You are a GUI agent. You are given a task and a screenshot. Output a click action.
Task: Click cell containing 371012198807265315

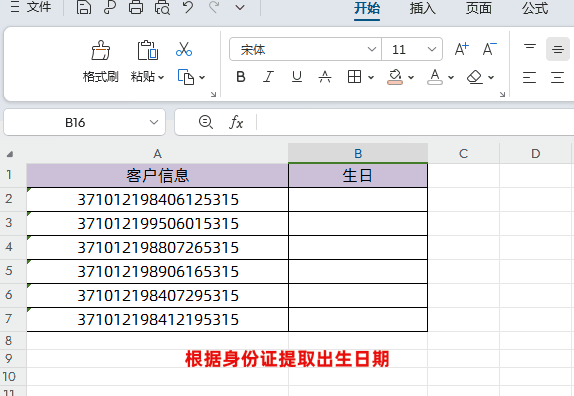pos(157,247)
